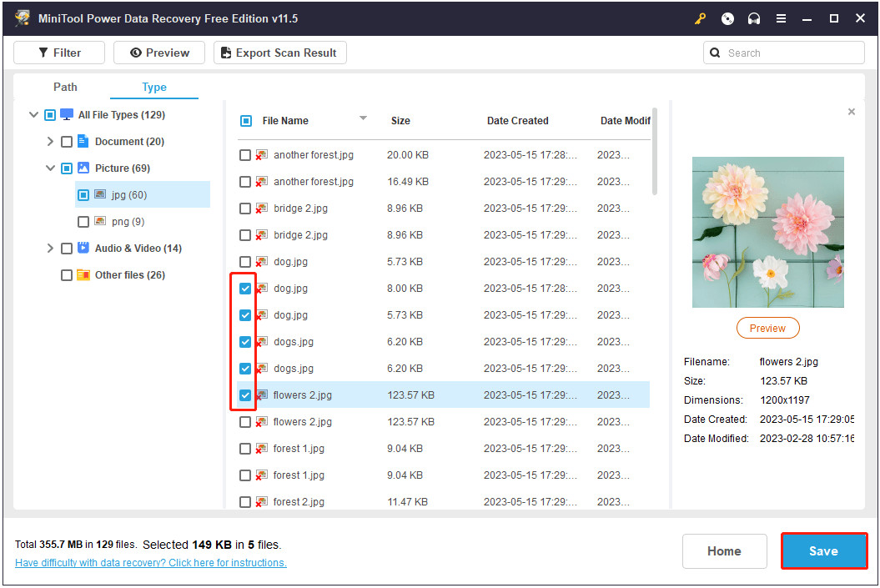Click the Other files folder icon

tap(83, 274)
